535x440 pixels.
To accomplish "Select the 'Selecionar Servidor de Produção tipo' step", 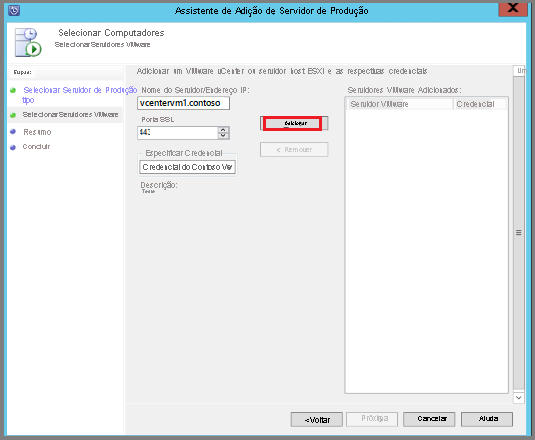I will tap(80, 95).
